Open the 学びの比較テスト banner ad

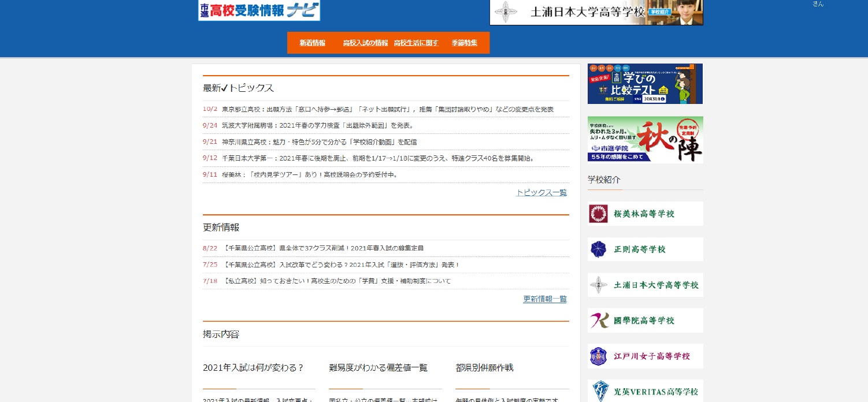[x=645, y=84]
